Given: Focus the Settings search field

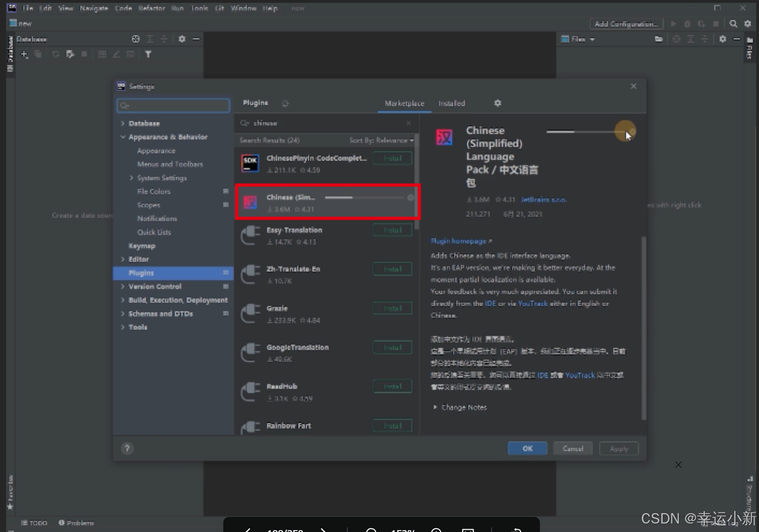Looking at the screenshot, I should (173, 105).
